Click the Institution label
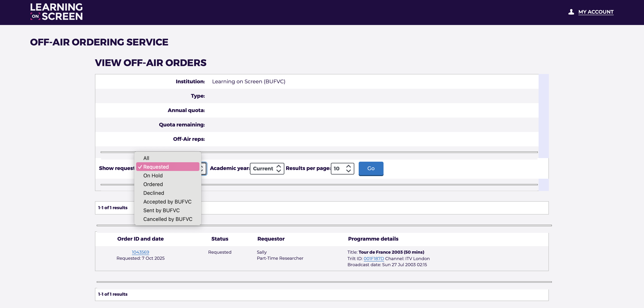The image size is (644, 308). pyautogui.click(x=190, y=82)
